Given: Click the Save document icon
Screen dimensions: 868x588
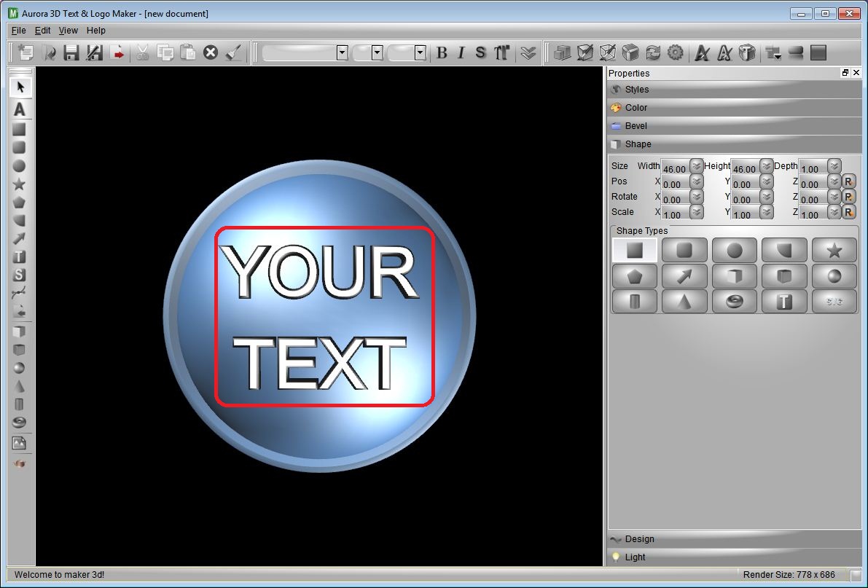Looking at the screenshot, I should tap(71, 52).
